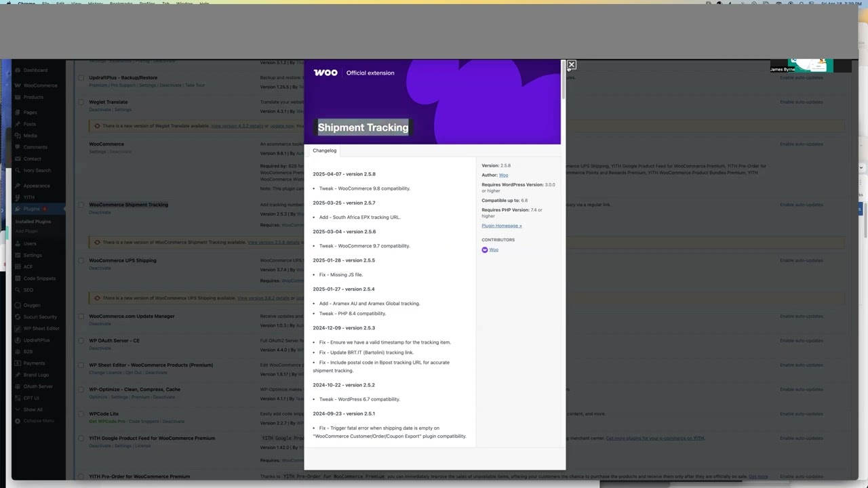Close the Shipment Tracking details modal
Viewport: 868px width, 488px height.
(571, 65)
